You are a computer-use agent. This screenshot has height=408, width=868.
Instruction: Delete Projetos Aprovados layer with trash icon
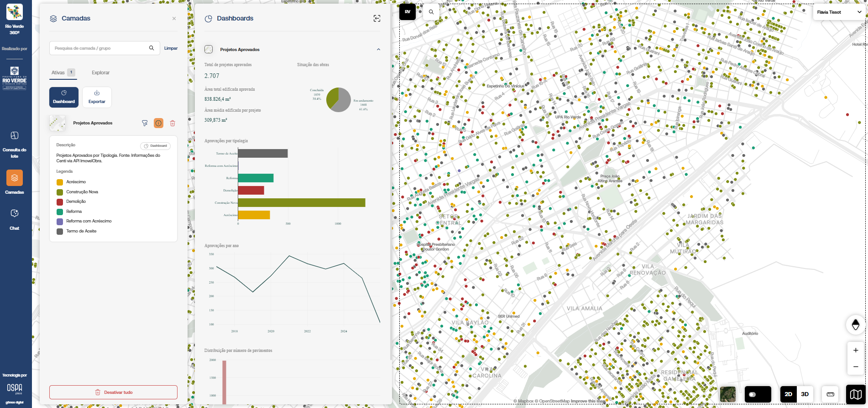173,123
